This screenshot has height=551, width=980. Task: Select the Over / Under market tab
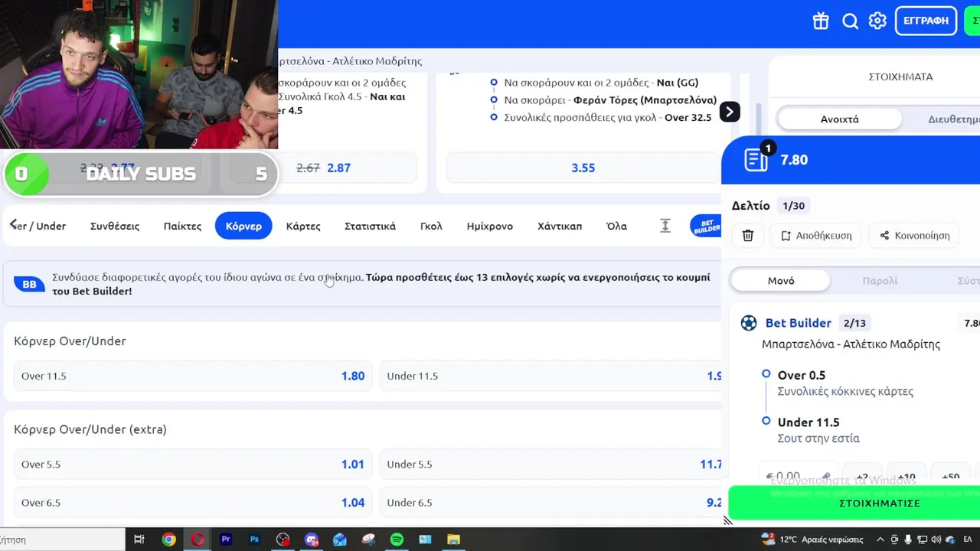pyautogui.click(x=38, y=226)
